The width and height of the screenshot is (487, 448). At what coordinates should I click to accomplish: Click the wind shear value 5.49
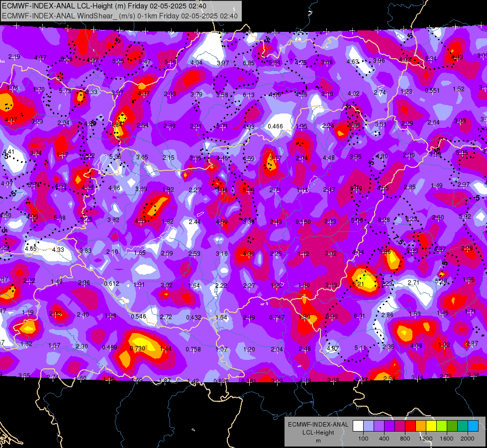click(248, 190)
